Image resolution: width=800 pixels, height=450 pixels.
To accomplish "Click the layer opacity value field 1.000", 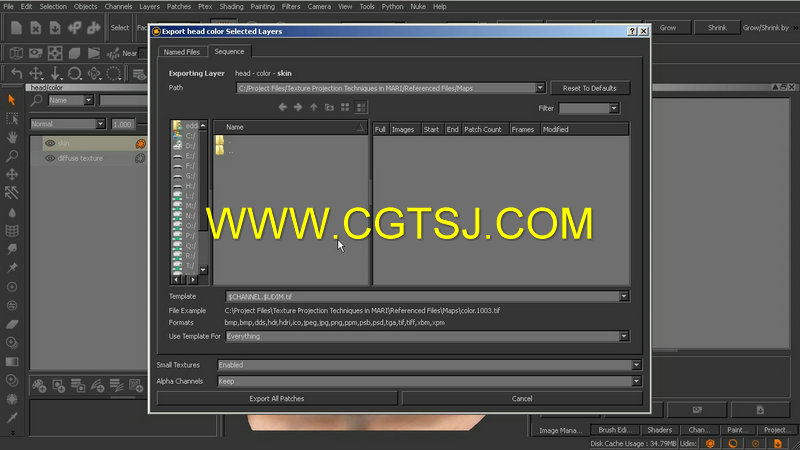I will pos(122,124).
